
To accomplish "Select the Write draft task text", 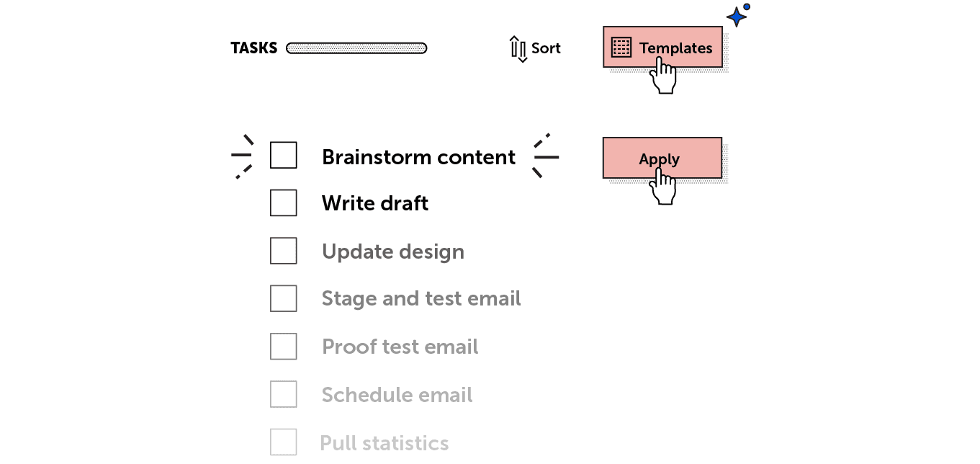I will coord(375,203).
